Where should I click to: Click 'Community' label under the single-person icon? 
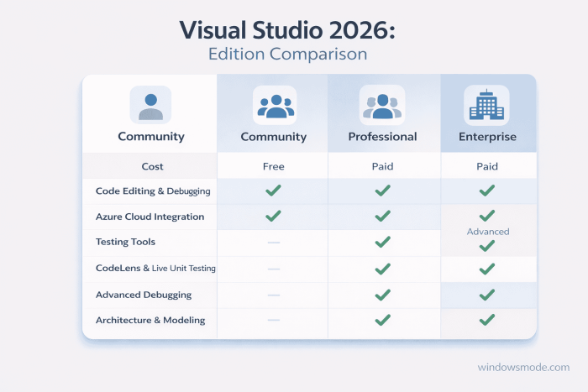pyautogui.click(x=151, y=137)
